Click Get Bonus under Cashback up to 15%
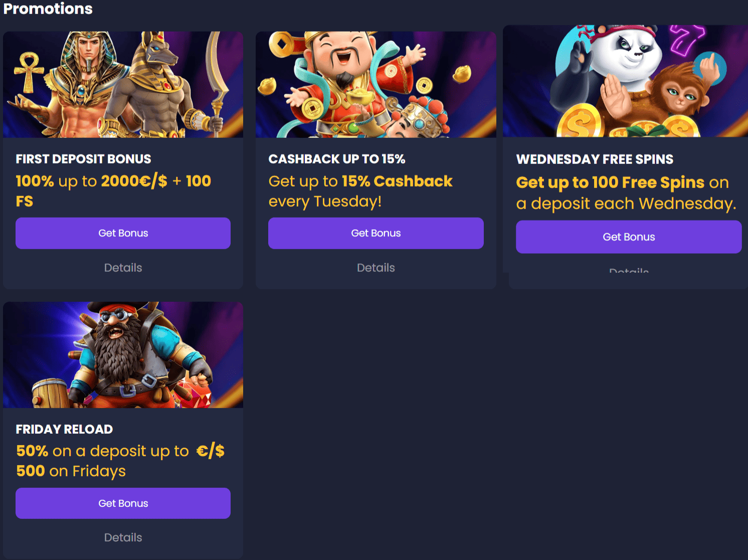Viewport: 748px width, 560px height. click(376, 233)
